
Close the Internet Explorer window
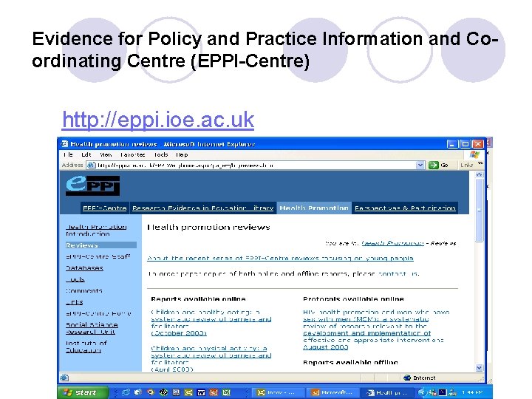pos(478,144)
